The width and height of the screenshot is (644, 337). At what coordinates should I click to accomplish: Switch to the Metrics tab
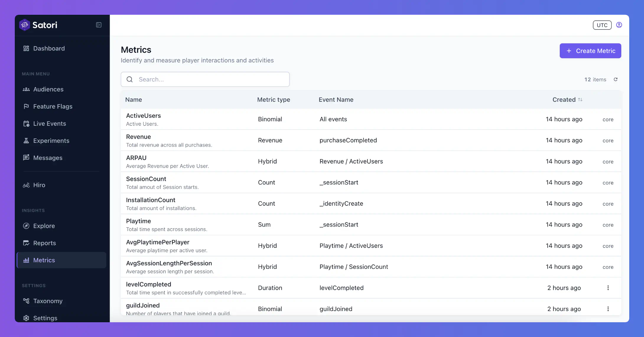pyautogui.click(x=44, y=260)
